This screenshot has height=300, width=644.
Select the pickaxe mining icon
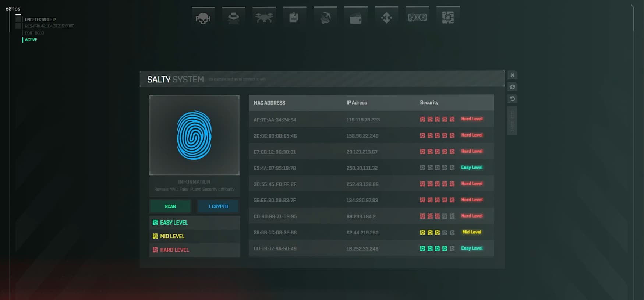click(x=325, y=17)
